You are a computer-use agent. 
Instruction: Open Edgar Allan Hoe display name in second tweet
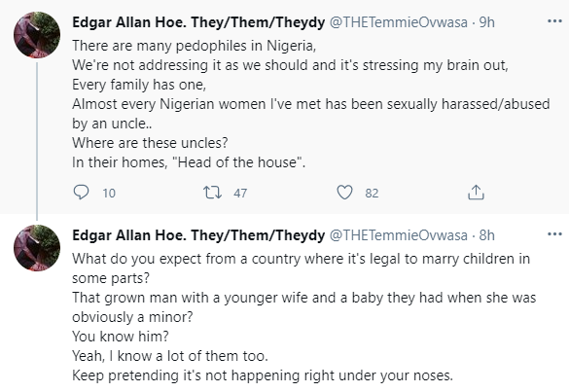coord(198,235)
